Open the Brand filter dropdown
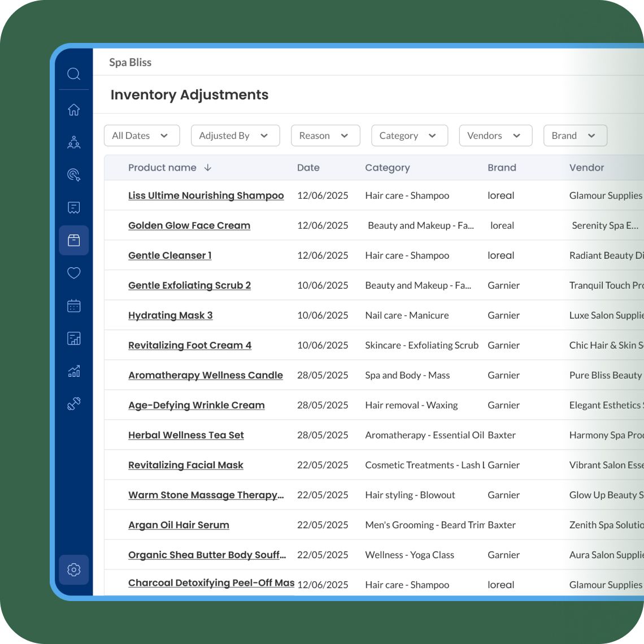The width and height of the screenshot is (644, 644). (575, 136)
